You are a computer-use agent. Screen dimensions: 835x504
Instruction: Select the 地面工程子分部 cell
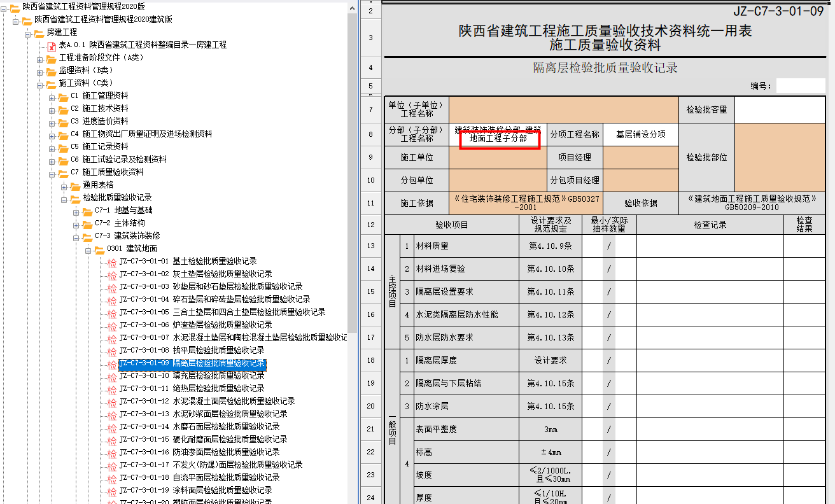click(498, 138)
